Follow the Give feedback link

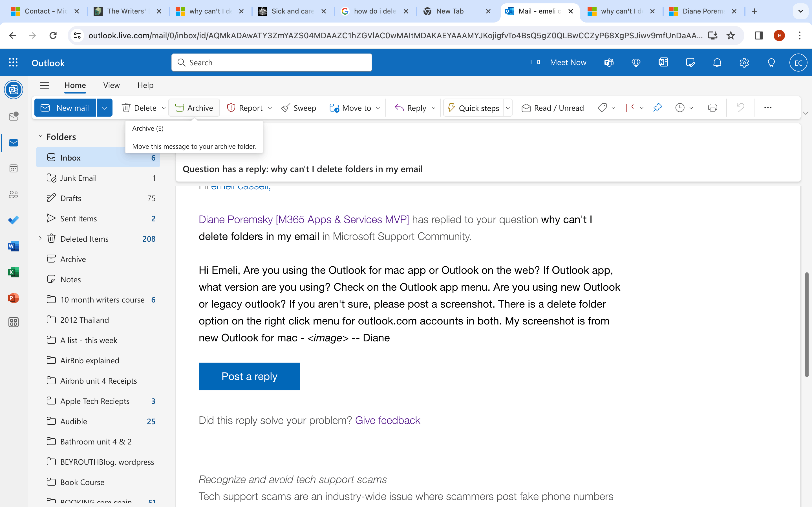click(388, 420)
